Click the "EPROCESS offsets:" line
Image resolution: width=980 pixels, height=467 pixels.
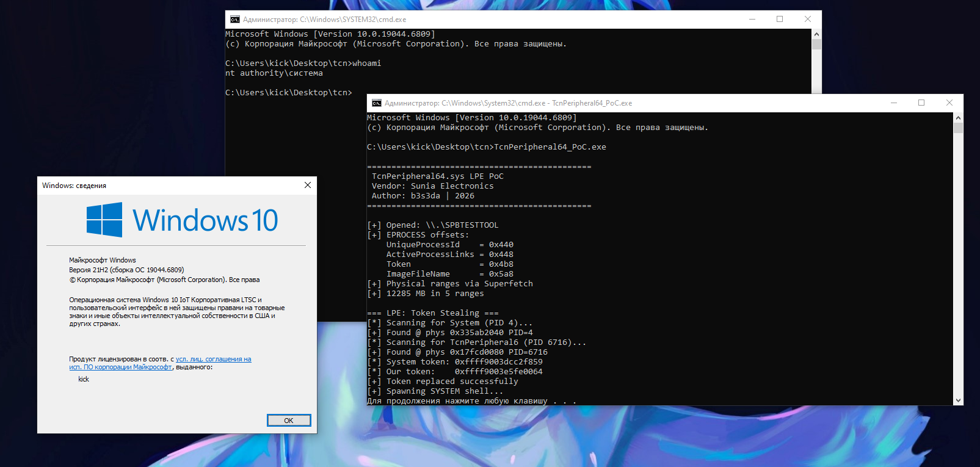click(x=418, y=235)
